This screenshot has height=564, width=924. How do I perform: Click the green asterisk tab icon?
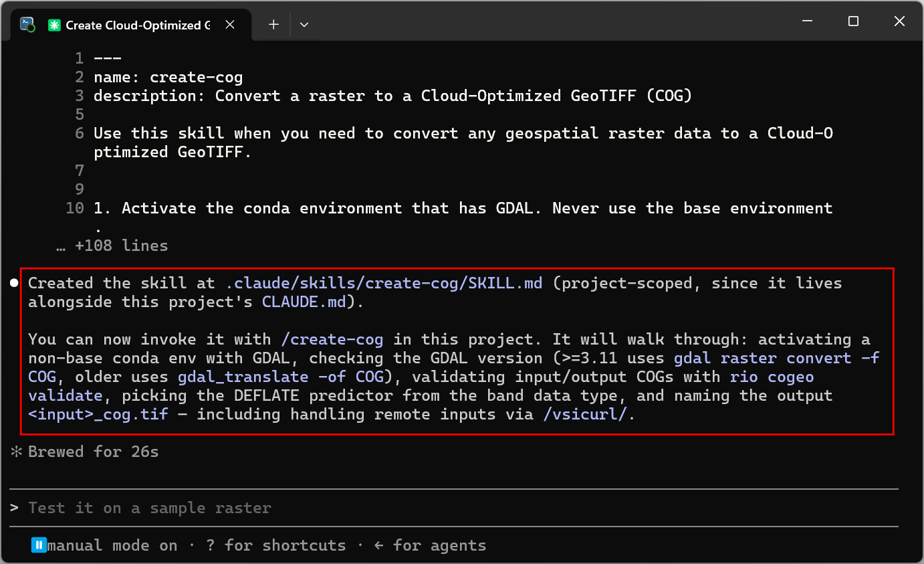click(54, 25)
